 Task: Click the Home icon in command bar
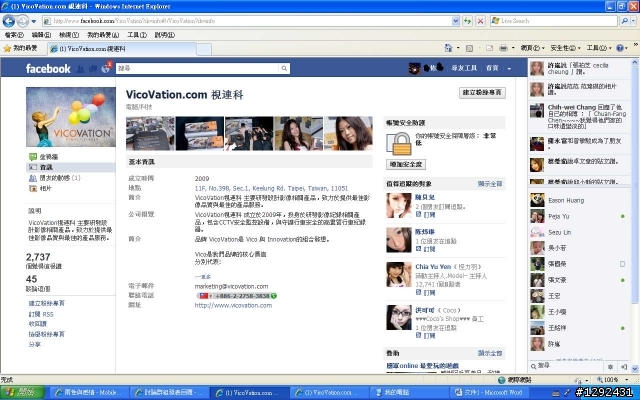448,48
